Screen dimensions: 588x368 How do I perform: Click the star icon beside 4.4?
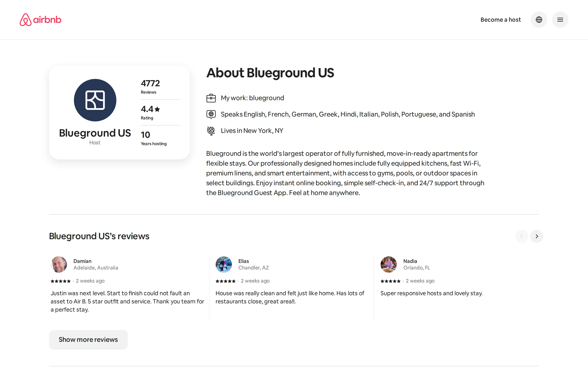(x=157, y=109)
